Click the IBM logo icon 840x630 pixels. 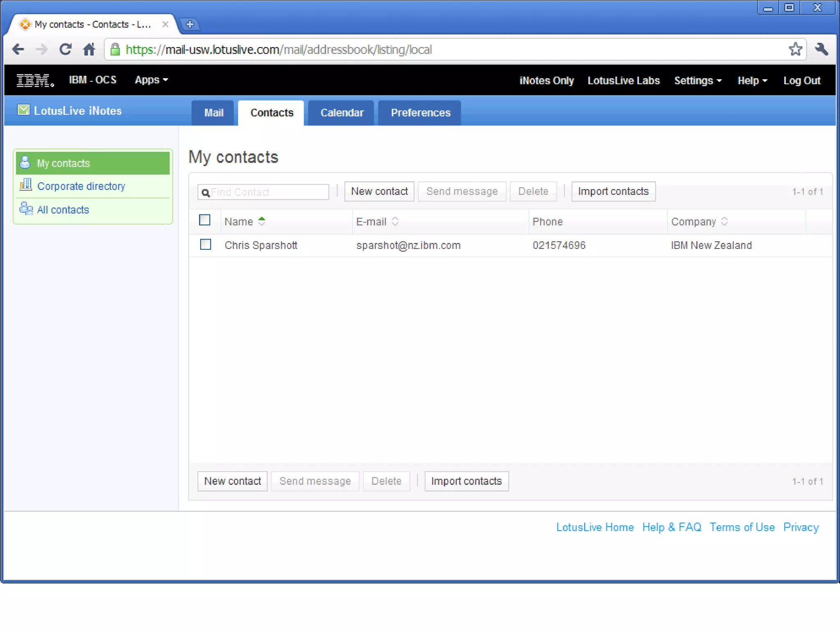(x=35, y=80)
